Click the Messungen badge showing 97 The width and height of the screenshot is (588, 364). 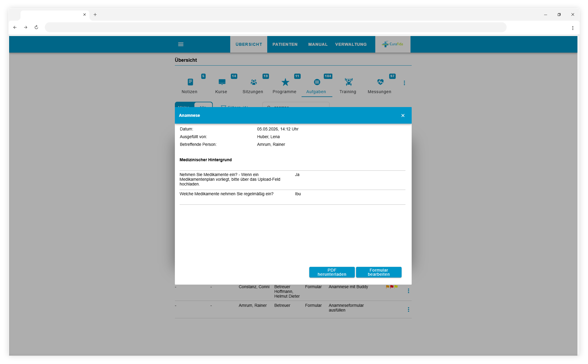tap(392, 76)
